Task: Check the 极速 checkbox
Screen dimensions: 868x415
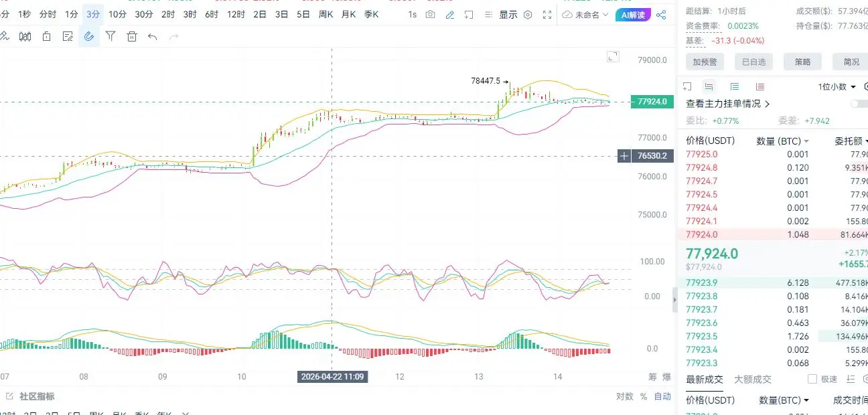Action: (812, 379)
